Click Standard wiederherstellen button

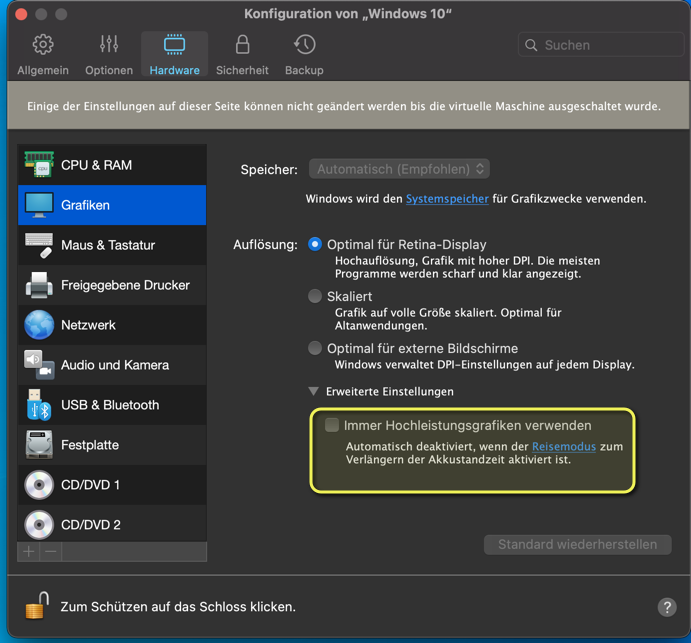tap(578, 545)
